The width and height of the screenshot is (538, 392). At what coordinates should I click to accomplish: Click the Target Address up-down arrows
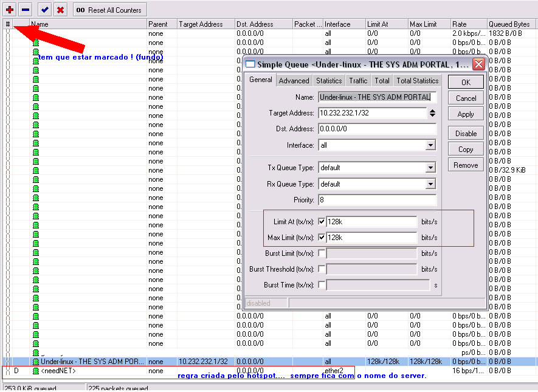point(432,113)
